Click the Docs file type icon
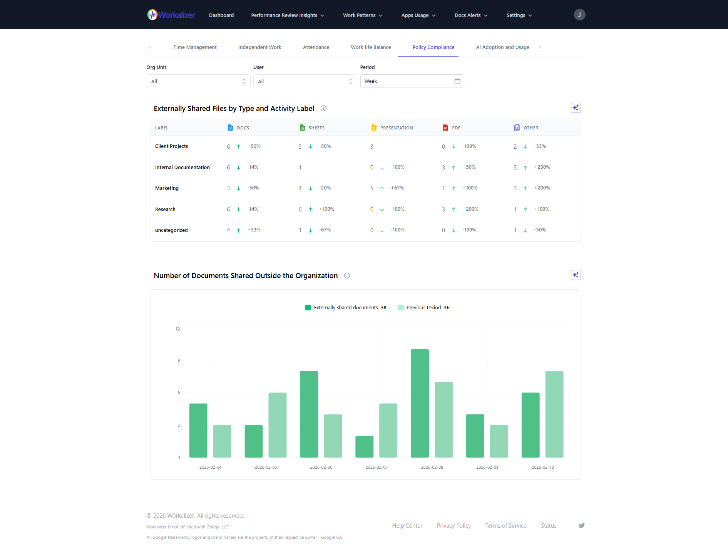 [x=231, y=127]
